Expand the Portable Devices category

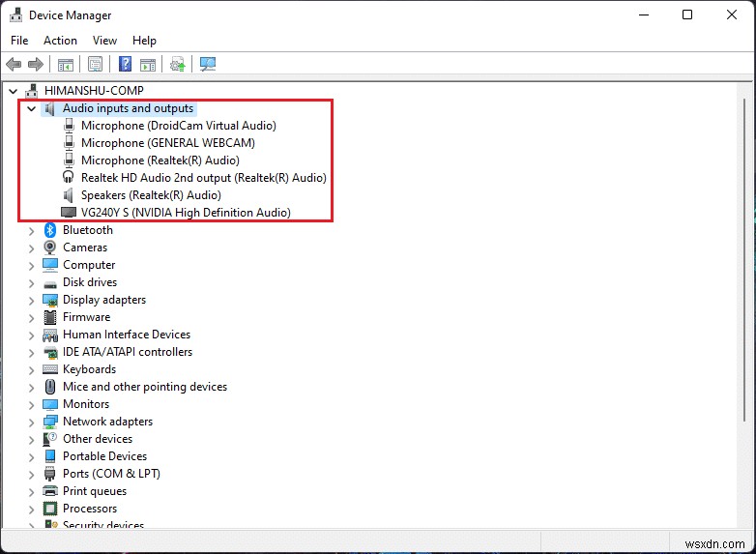[31, 457]
